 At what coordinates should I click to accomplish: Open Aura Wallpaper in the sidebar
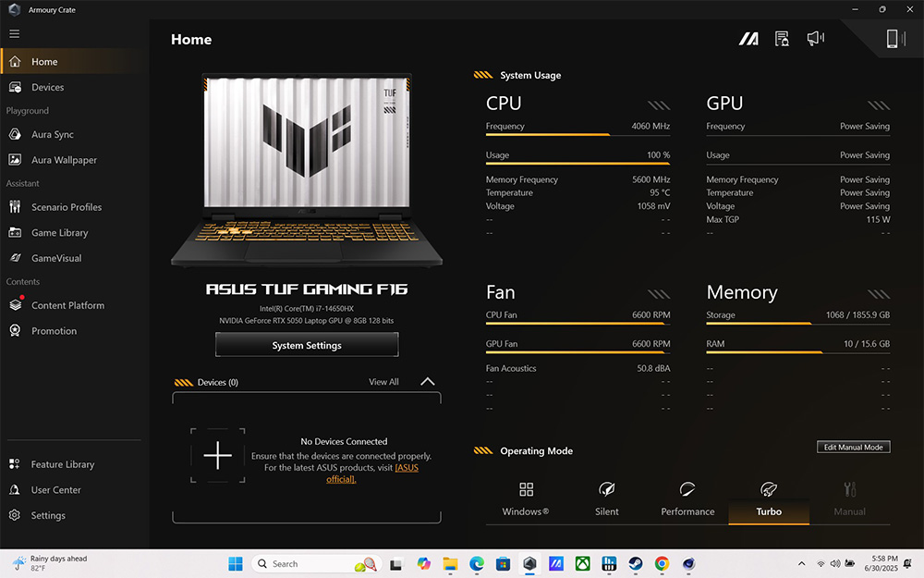74,160
